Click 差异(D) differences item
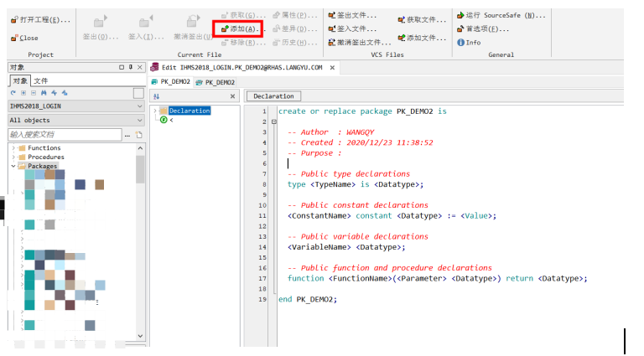Viewport: 644px width, 356px height. pyautogui.click(x=295, y=28)
